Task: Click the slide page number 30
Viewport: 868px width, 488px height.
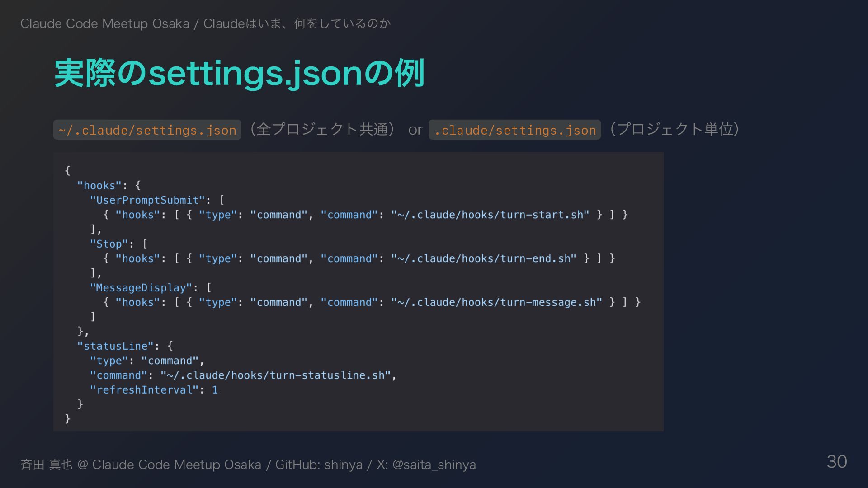Action: point(837,462)
